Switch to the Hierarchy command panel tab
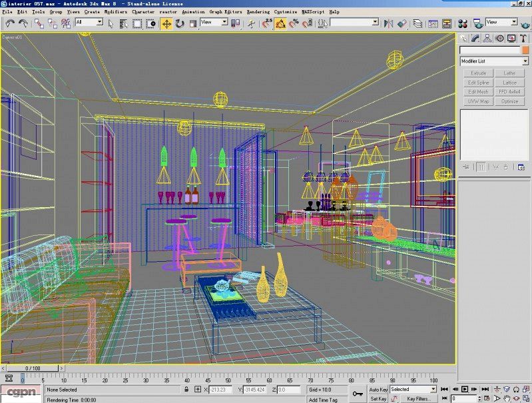The width and height of the screenshot is (532, 403). click(x=487, y=39)
